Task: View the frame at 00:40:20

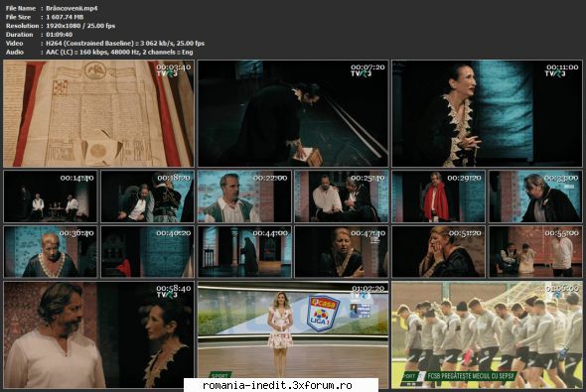Action: 148,252
